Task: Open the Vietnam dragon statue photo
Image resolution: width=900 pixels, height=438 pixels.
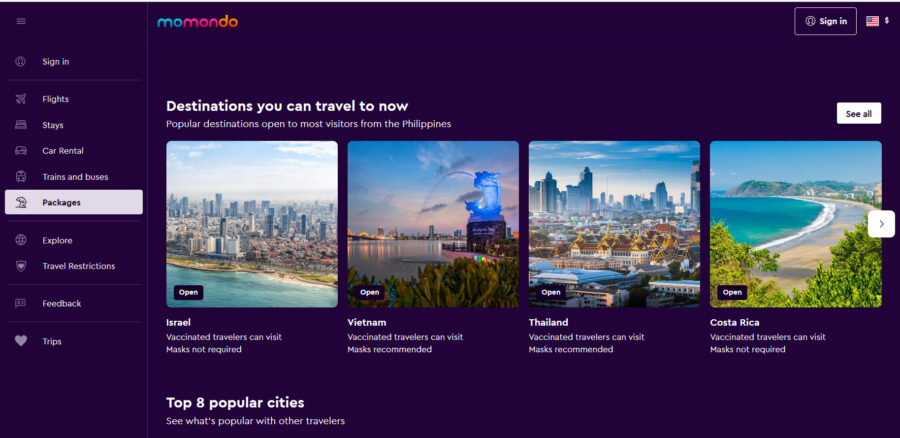Action: [433, 224]
